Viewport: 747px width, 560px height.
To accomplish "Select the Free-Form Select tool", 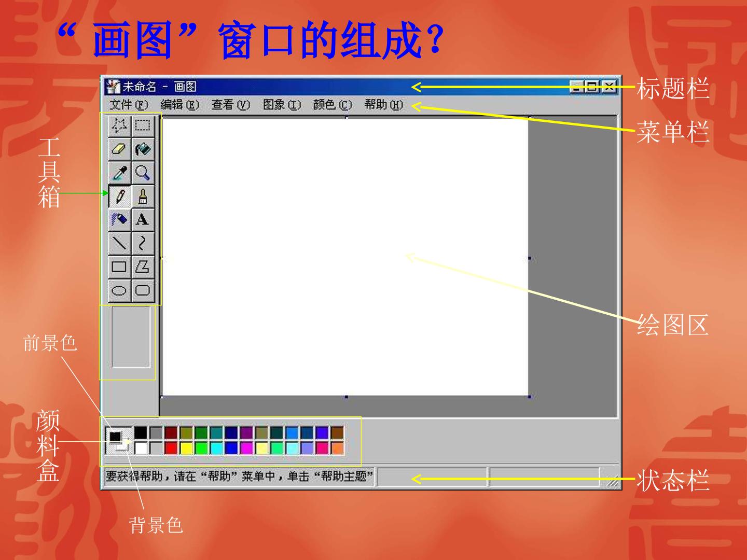I will [119, 125].
